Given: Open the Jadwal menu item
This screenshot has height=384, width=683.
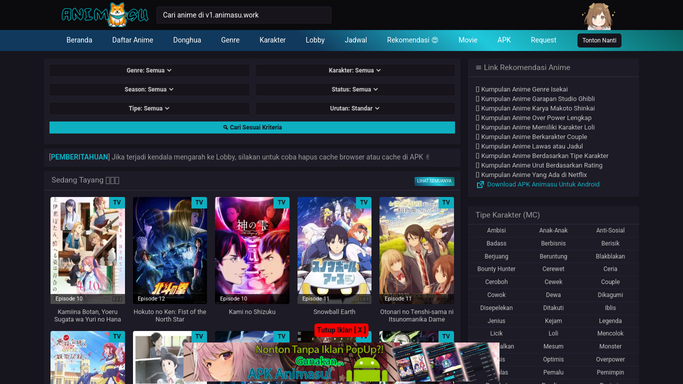Looking at the screenshot, I should point(355,40).
